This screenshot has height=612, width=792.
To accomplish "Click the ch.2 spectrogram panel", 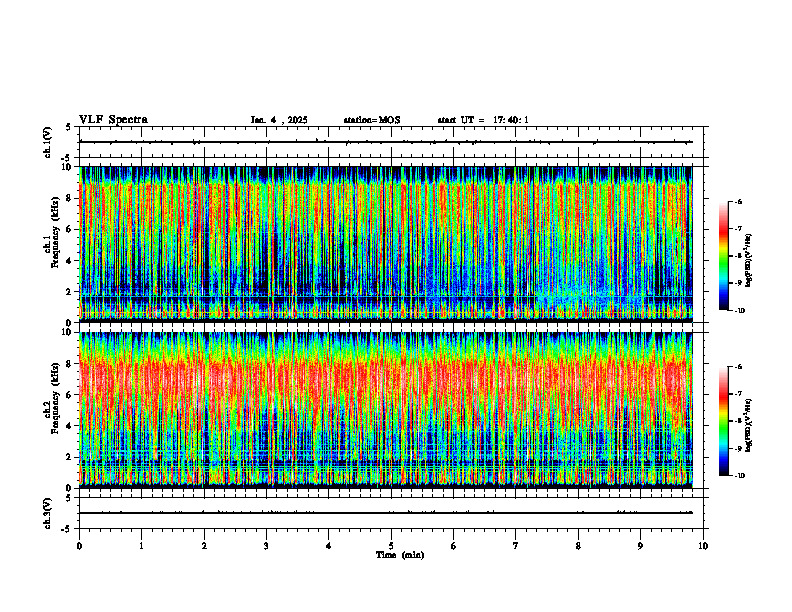I will [x=386, y=410].
